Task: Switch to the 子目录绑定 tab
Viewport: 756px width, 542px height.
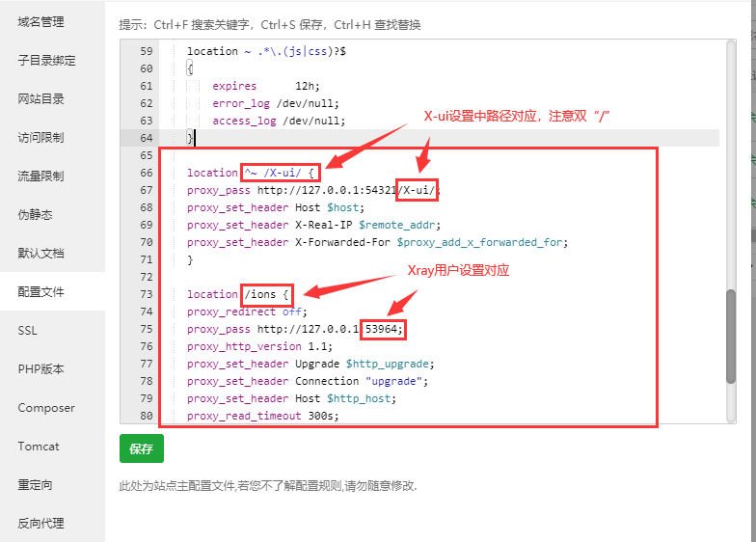Action: [x=46, y=60]
